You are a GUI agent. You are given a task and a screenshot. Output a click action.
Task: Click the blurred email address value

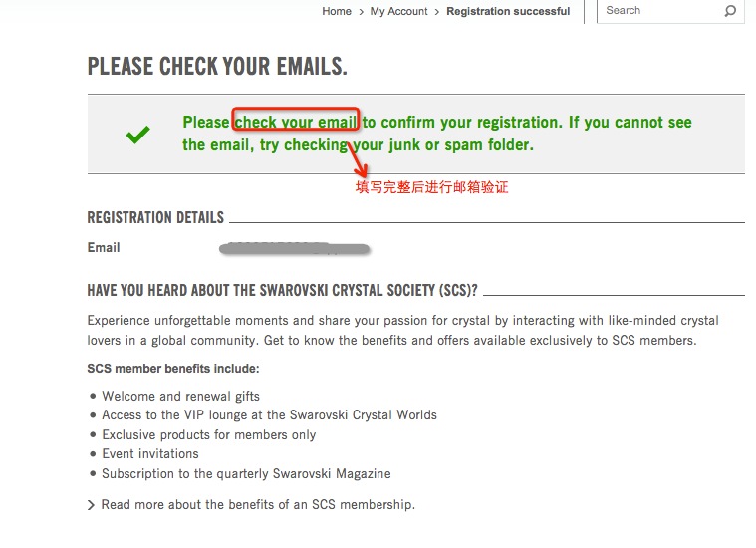[295, 248]
